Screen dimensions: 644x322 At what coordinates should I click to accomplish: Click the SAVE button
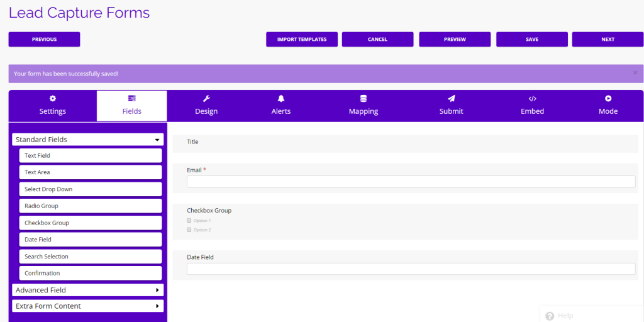pyautogui.click(x=532, y=40)
